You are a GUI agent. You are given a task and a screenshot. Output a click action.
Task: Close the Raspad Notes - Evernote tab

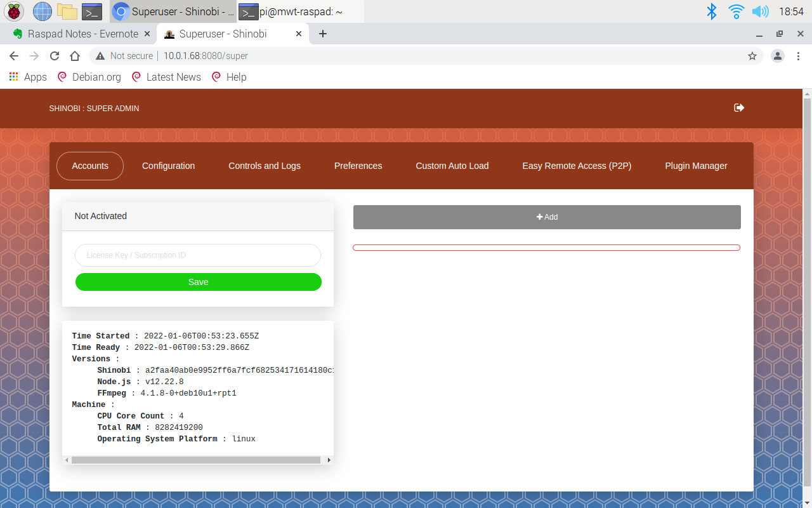(x=147, y=34)
